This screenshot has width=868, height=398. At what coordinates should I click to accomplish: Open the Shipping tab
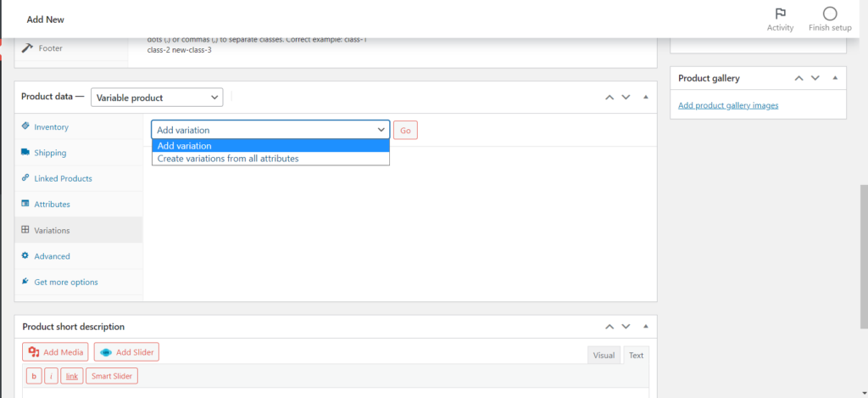(50, 153)
